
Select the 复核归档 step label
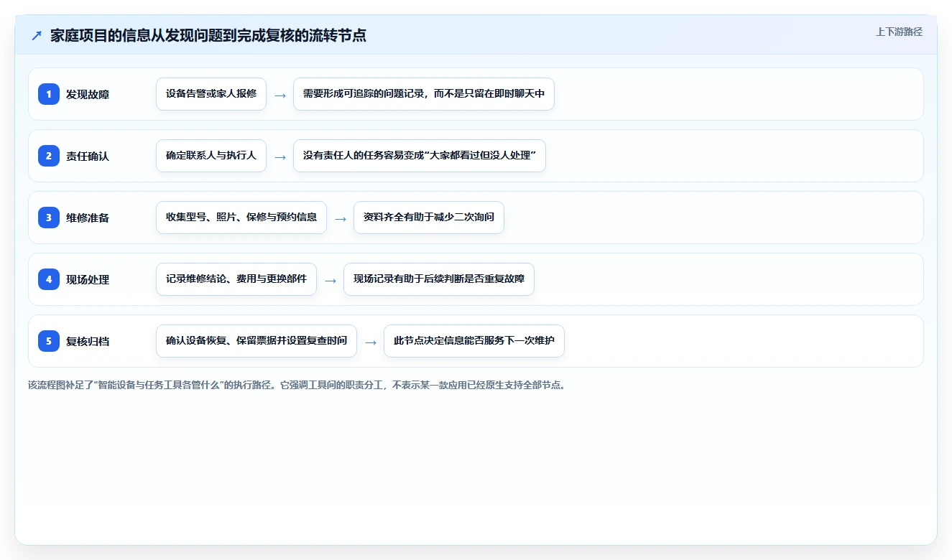coord(88,341)
